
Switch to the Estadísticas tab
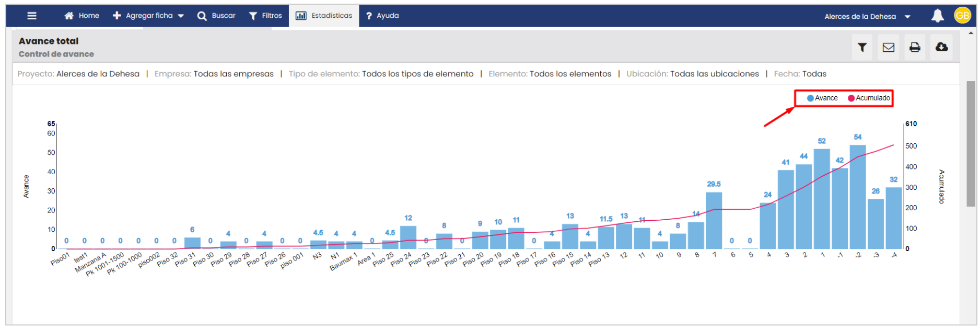[324, 16]
